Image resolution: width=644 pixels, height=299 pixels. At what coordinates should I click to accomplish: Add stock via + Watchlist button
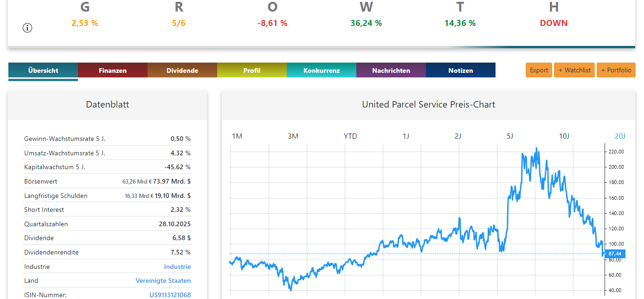click(x=574, y=70)
